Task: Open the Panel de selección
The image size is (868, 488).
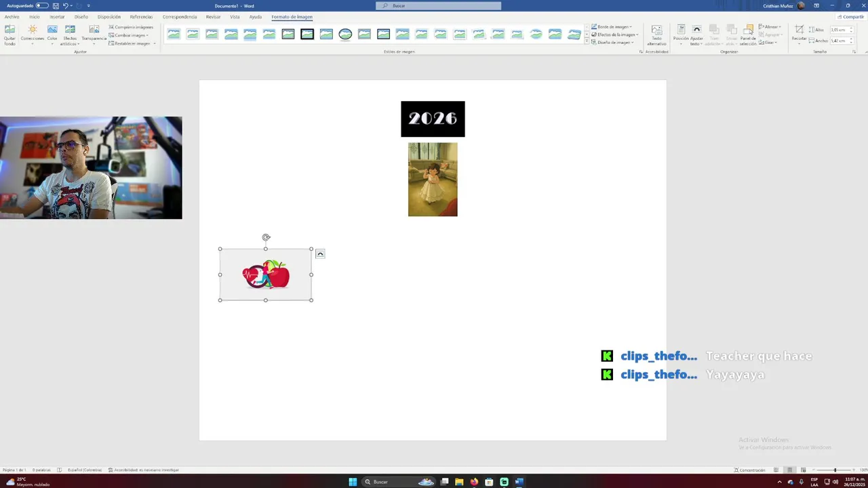Action: (x=748, y=35)
